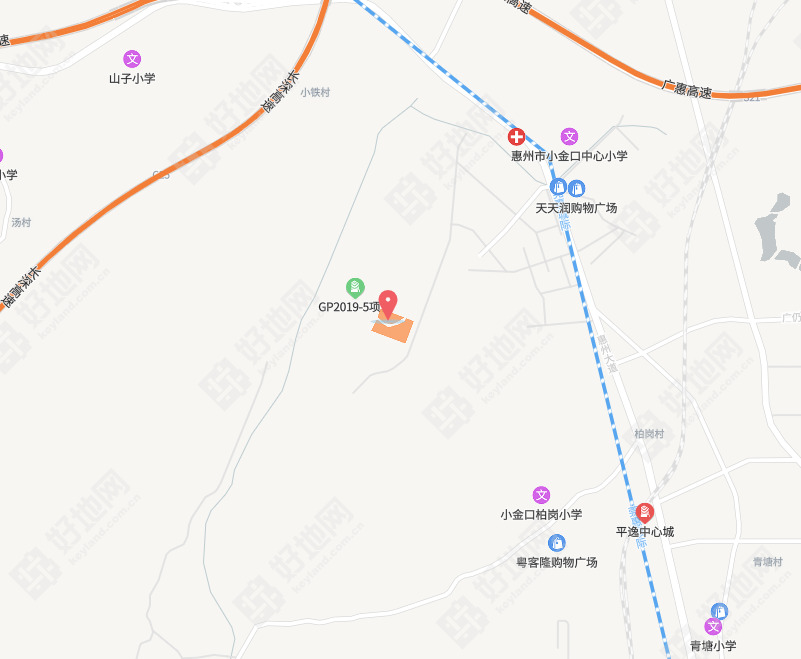This screenshot has width=801, height=659.
Task: Select the 汤村 village label
Action: pyautogui.click(x=21, y=222)
